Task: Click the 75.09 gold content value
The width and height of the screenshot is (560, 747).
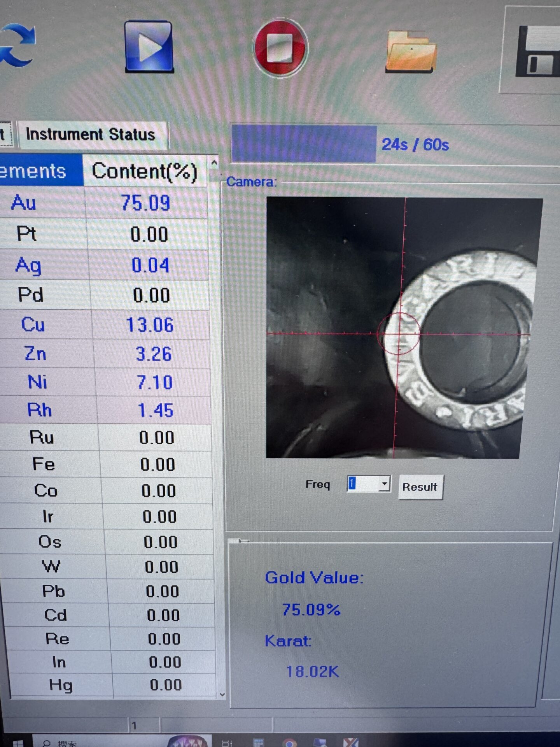Action: click(145, 203)
